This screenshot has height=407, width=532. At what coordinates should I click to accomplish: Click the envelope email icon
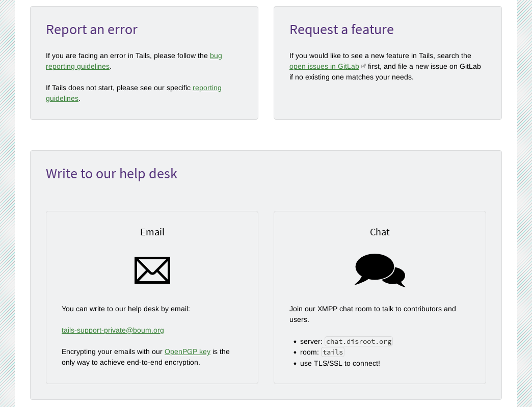(x=152, y=270)
